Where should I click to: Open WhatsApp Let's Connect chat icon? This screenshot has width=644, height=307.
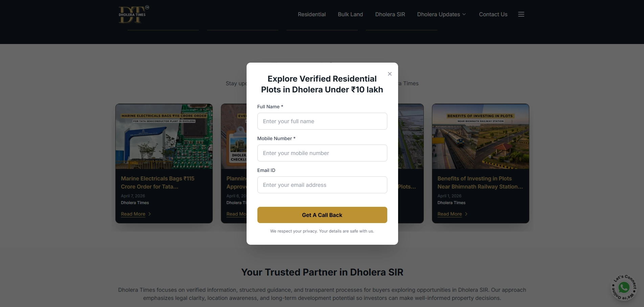[624, 287]
